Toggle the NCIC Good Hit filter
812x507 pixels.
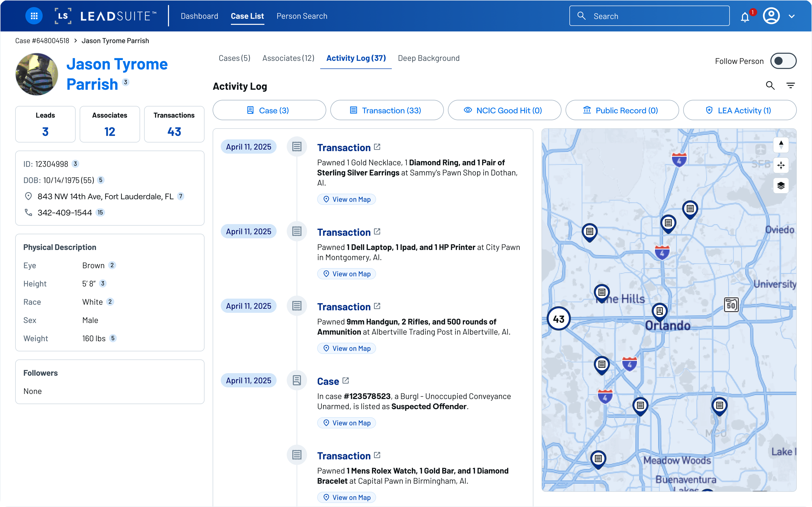[x=504, y=110]
